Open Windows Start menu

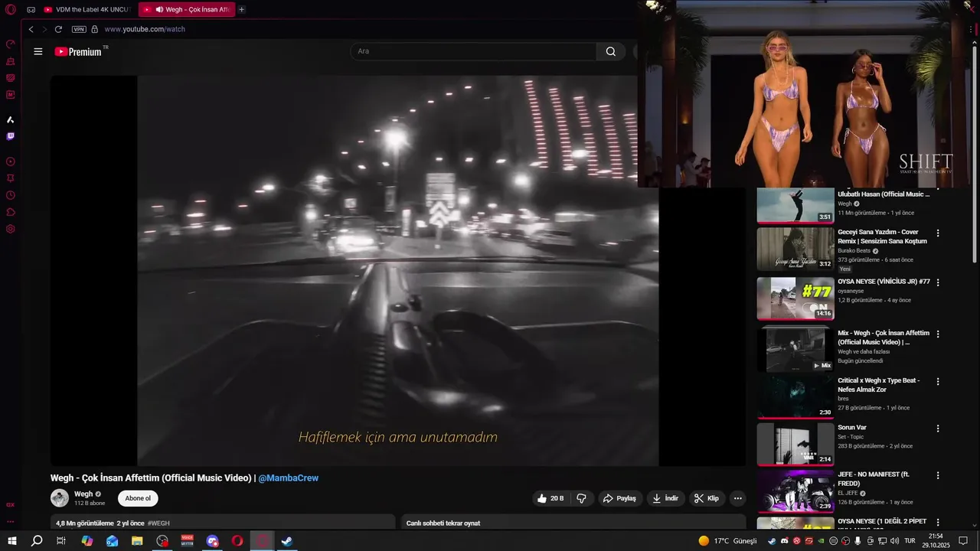[x=11, y=541]
